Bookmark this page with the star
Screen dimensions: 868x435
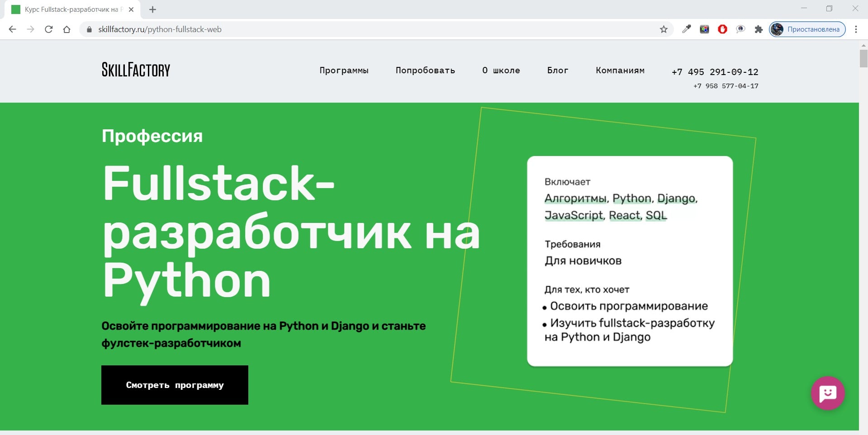pyautogui.click(x=664, y=29)
